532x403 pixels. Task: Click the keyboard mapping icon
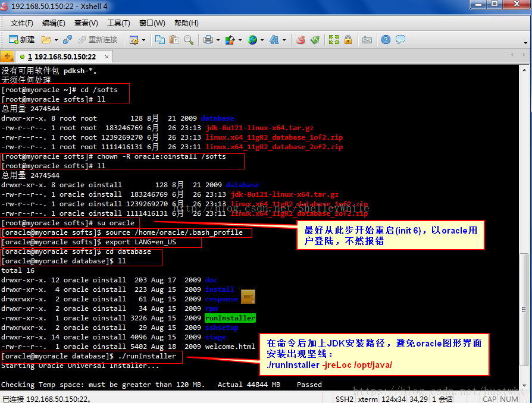(367, 40)
